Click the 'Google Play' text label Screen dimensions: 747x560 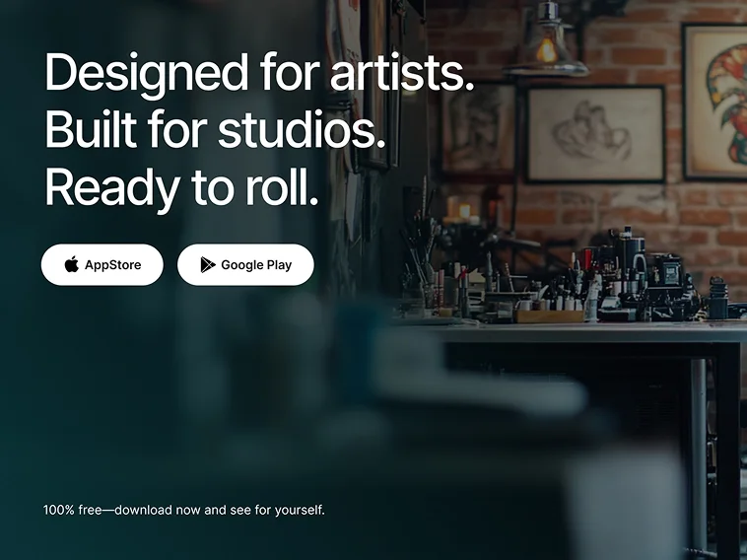(256, 265)
